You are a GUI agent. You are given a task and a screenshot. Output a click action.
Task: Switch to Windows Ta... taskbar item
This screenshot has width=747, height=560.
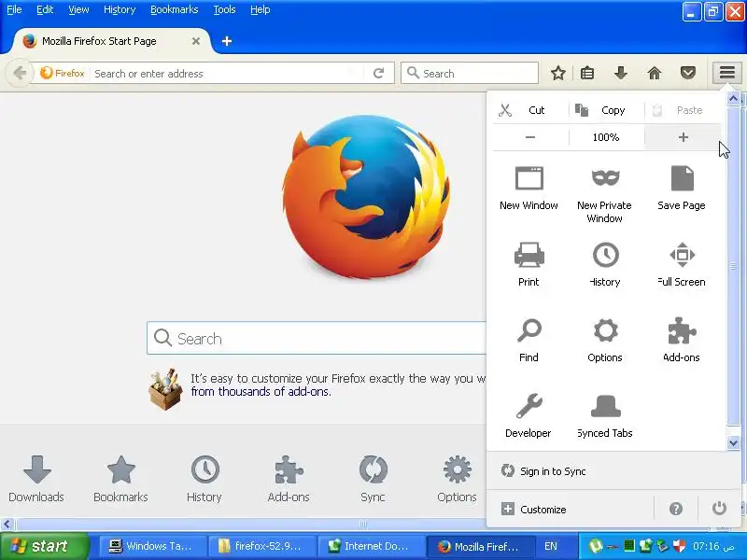pyautogui.click(x=152, y=546)
